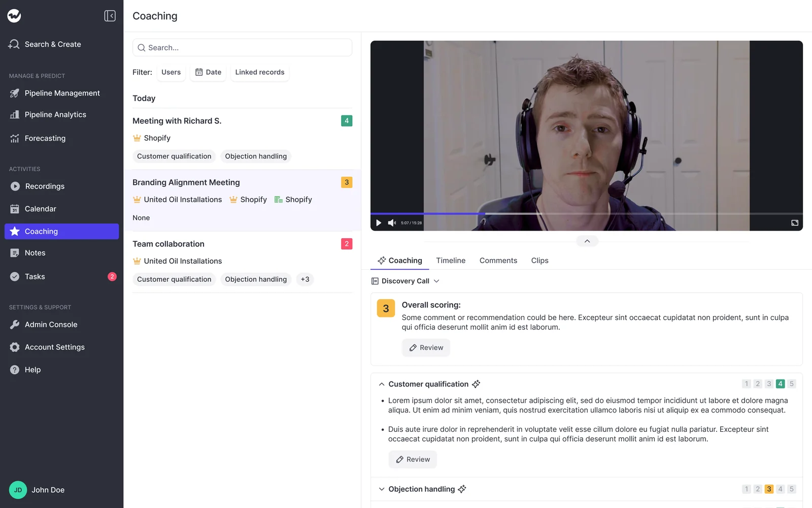812x508 pixels.
Task: Set Objection handling score to 2
Action: 758,489
